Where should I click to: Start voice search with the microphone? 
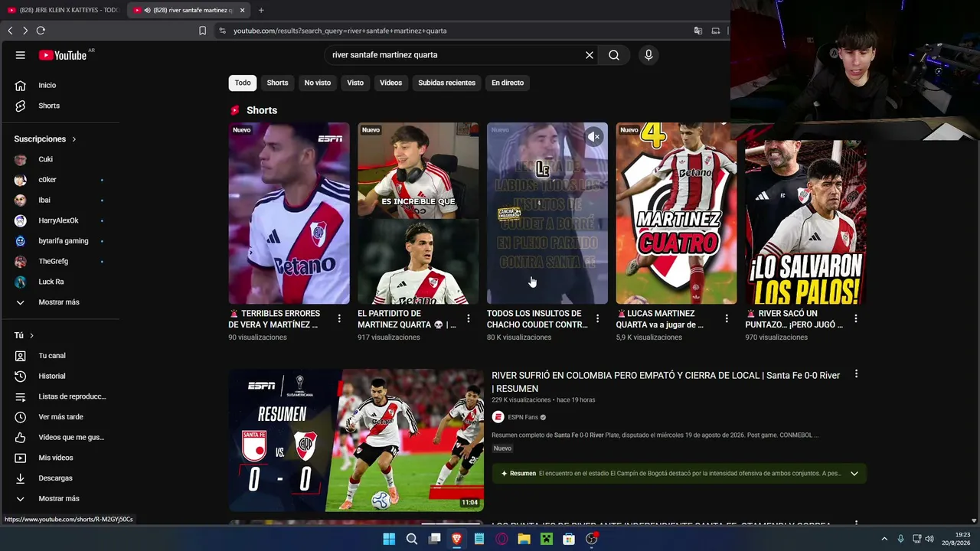(648, 55)
